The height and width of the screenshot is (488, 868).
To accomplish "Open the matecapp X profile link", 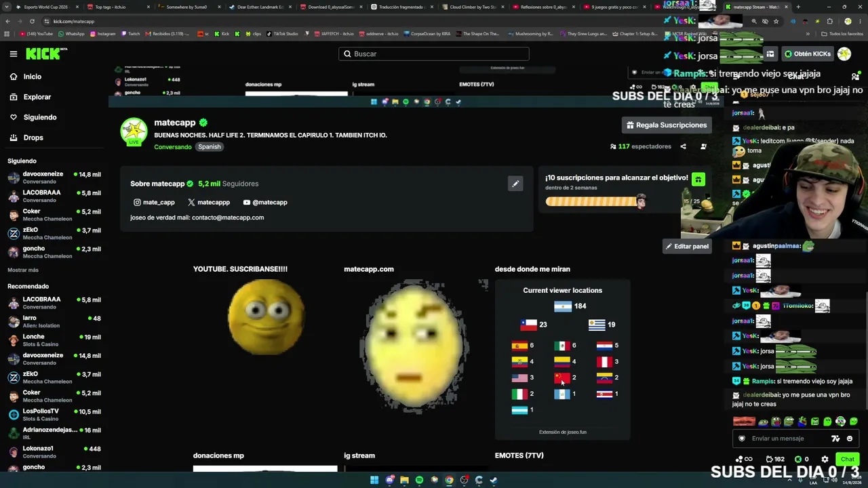I will coord(209,202).
